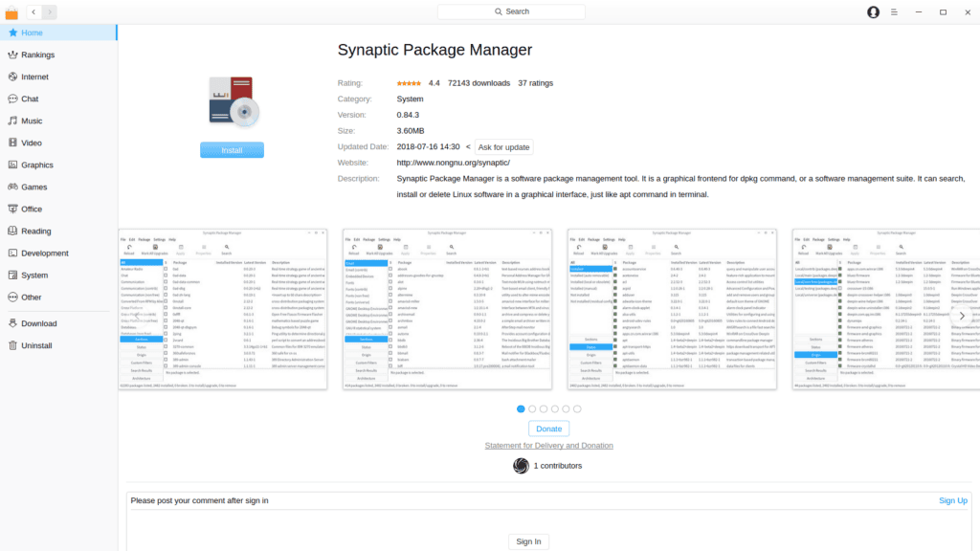Viewport: 980px width, 551px height.
Task: Click the Search input field
Action: pos(511,11)
